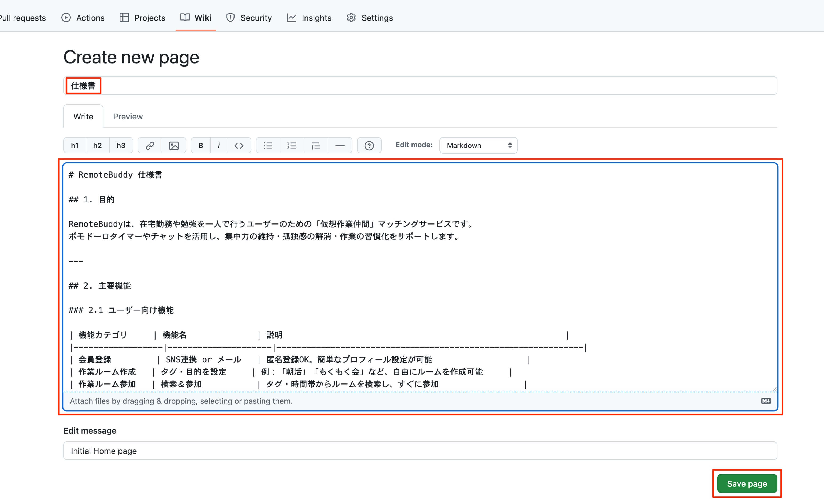Open the Projects tab

click(x=142, y=18)
